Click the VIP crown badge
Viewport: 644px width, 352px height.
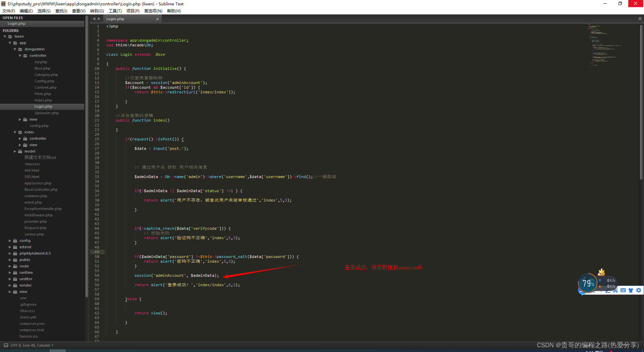click(x=601, y=272)
